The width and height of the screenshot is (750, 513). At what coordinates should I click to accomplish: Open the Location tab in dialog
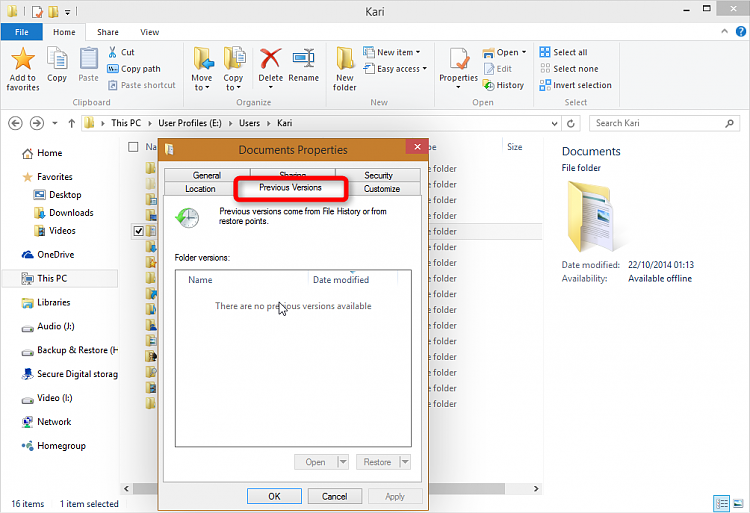200,188
